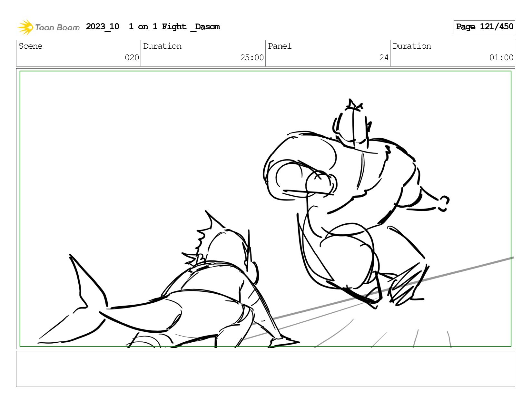
Task: Click the Toon Boom logo
Action: click(48, 27)
